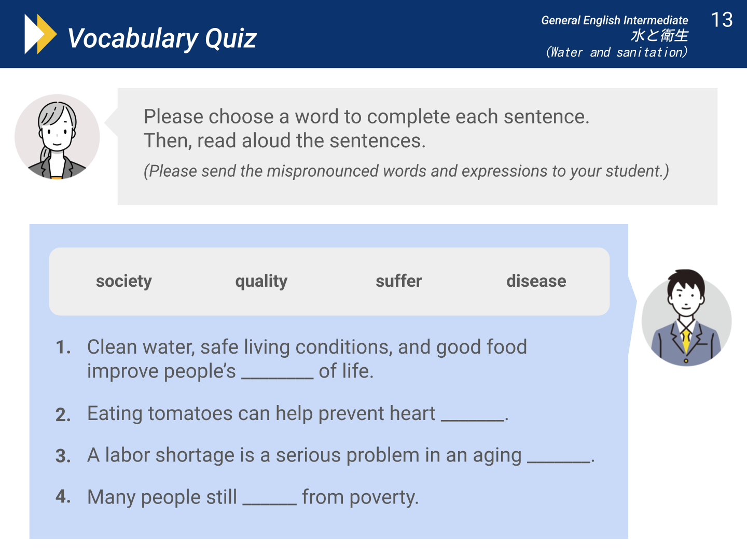This screenshot has height=560, width=747.
Task: Click '(Water and sanitation)' subtitle
Action: (616, 52)
